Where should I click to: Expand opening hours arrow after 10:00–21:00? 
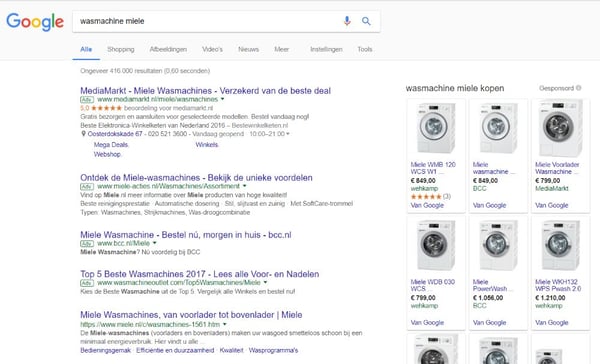tap(288, 134)
